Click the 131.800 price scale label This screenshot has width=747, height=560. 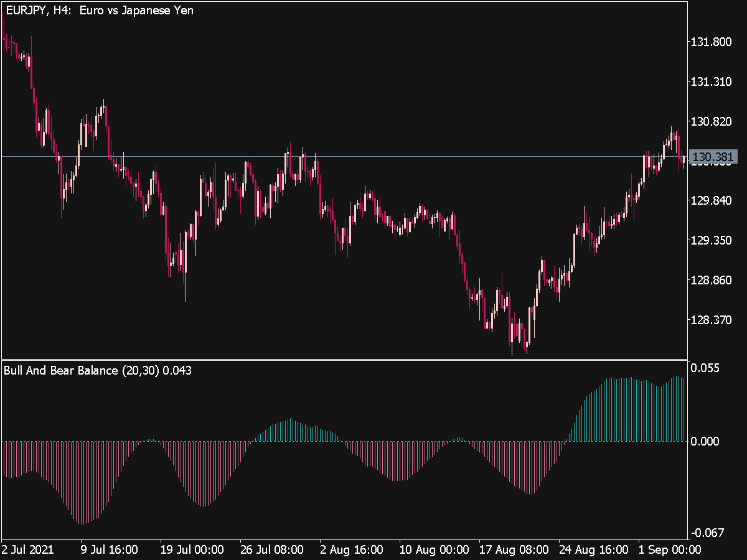(712, 42)
